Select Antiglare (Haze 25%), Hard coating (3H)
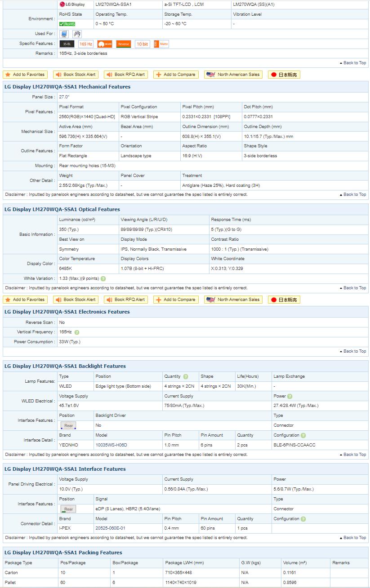Image resolution: width=370 pixels, height=588 pixels. 221,186
